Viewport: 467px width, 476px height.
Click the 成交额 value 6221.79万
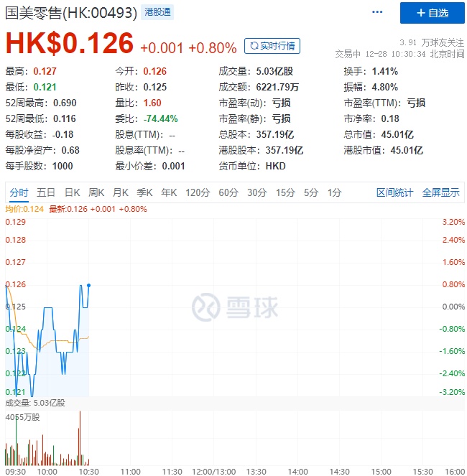tap(277, 87)
